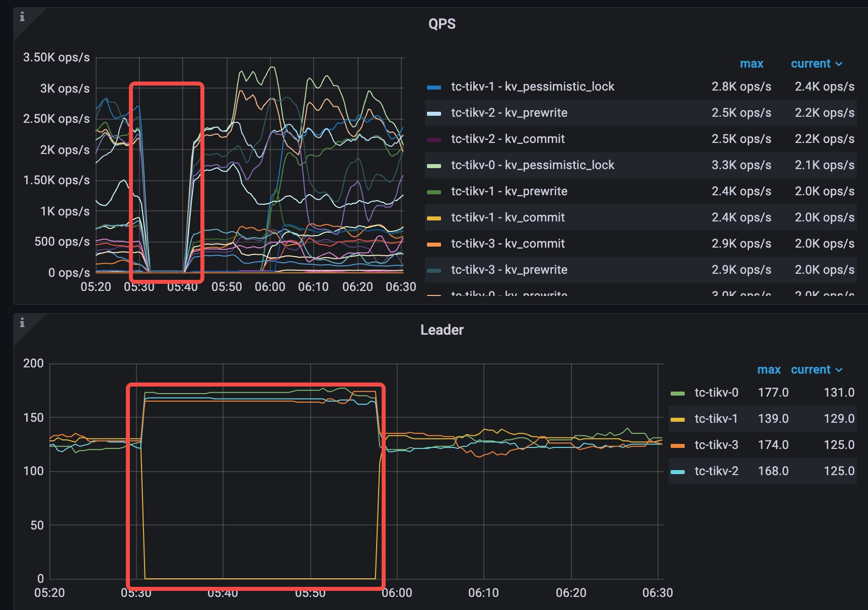Sort QPS legend by the max column
This screenshot has width=868, height=610.
click(x=752, y=64)
